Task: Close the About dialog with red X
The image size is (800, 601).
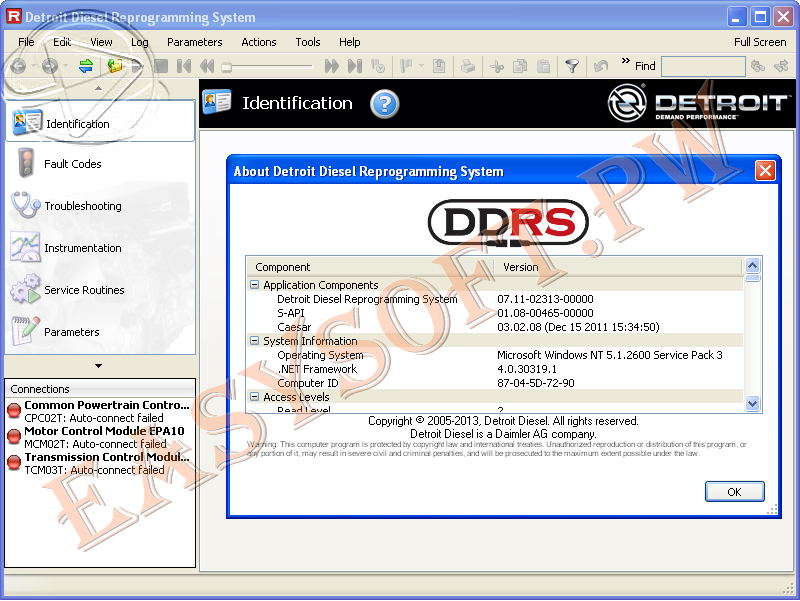Action: 765,170
